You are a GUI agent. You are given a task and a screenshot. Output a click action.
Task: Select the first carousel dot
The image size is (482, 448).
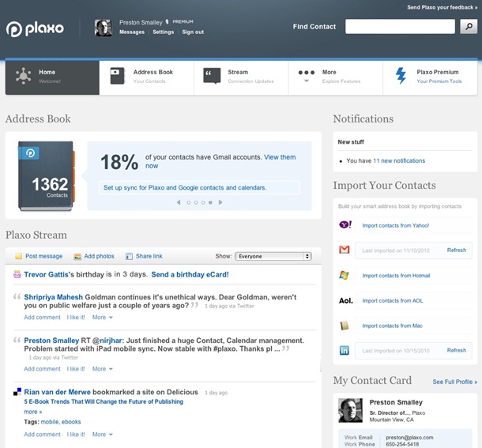188,202
